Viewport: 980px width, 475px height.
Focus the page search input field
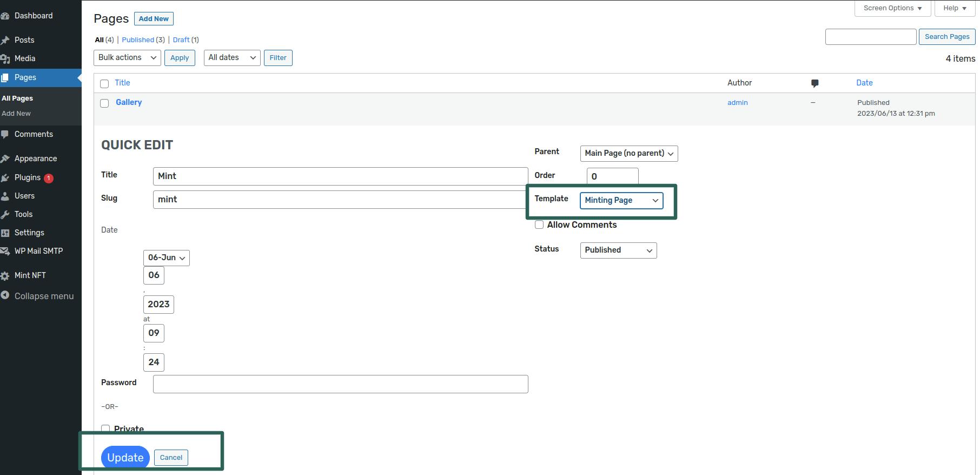(871, 37)
